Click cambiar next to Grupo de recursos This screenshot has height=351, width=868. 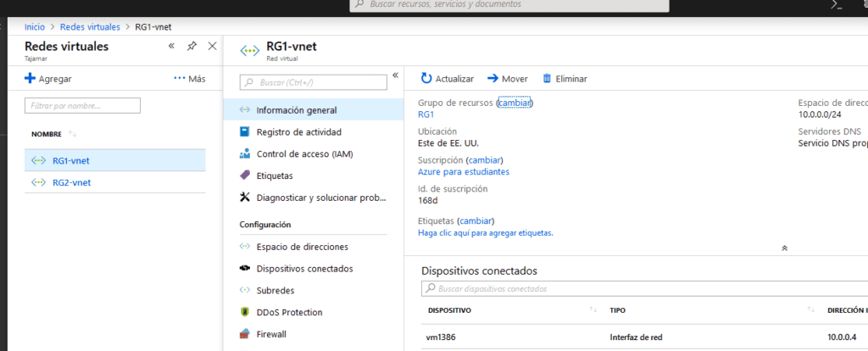[515, 103]
